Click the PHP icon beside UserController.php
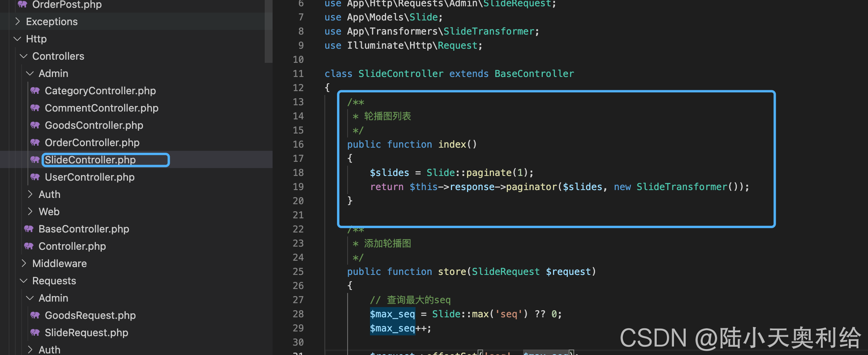The image size is (868, 355). (35, 177)
